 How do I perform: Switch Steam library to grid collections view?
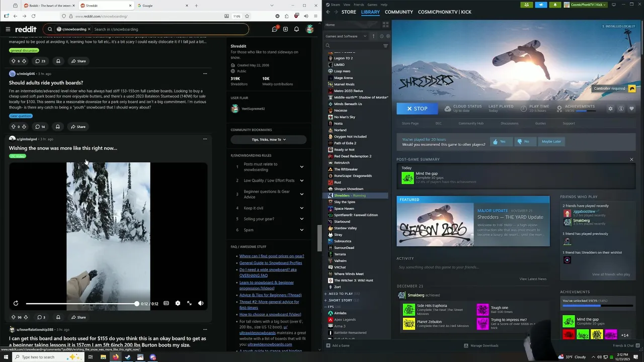[x=385, y=25]
